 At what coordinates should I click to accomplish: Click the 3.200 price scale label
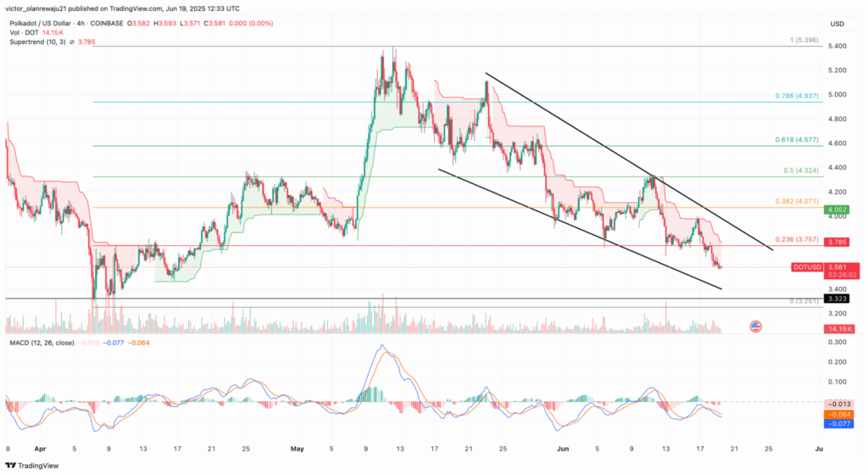click(x=837, y=313)
